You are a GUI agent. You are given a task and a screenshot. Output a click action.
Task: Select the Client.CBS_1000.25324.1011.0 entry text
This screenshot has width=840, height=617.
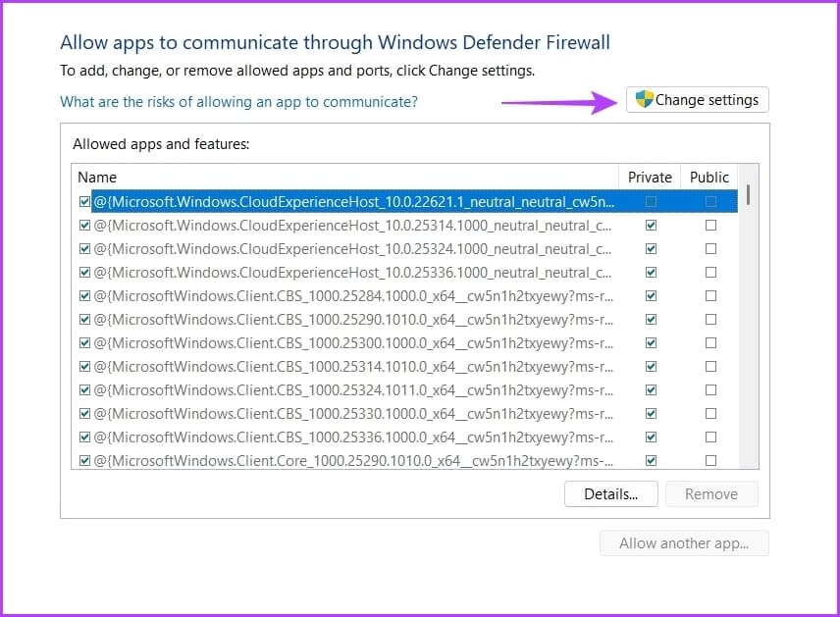[x=353, y=390]
